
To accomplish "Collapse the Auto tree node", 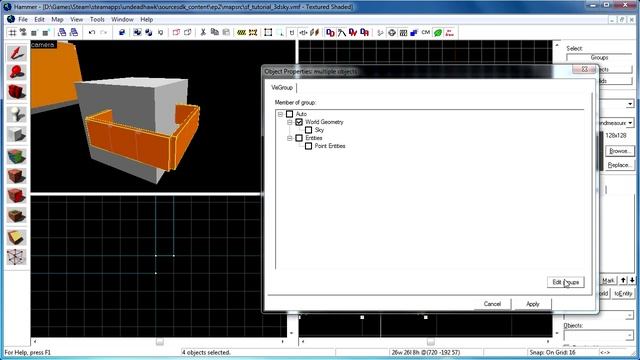I will click(x=280, y=114).
